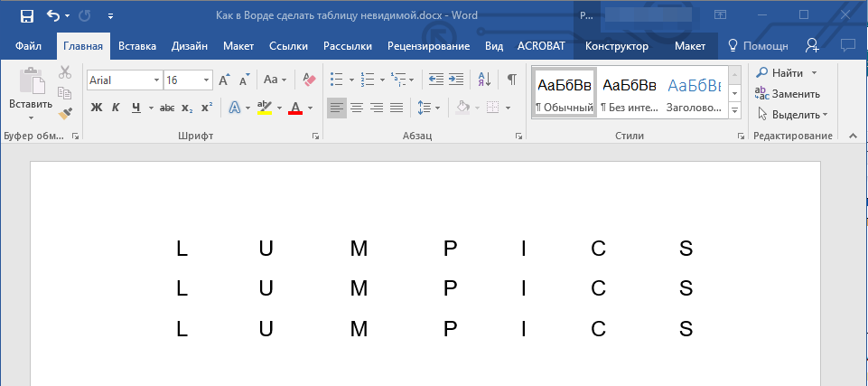Click the Найти search button
This screenshot has height=386, width=868.
[780, 72]
